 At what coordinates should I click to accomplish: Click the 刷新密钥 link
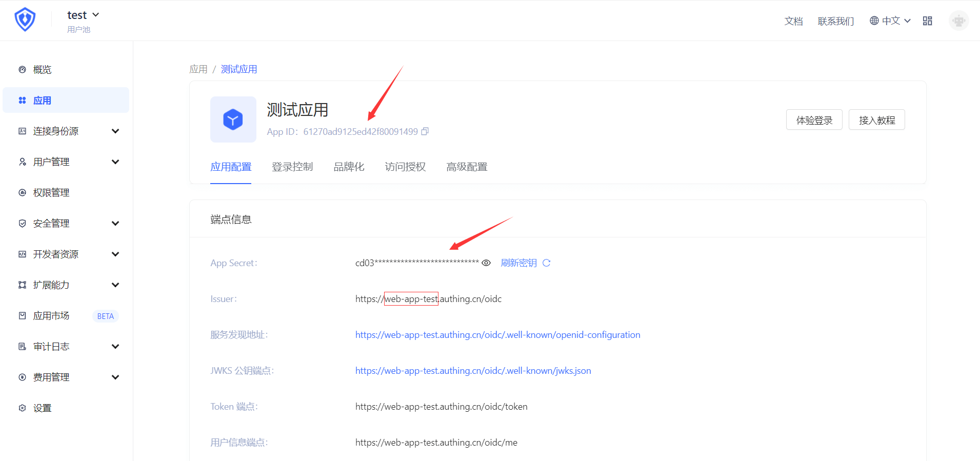tap(519, 263)
